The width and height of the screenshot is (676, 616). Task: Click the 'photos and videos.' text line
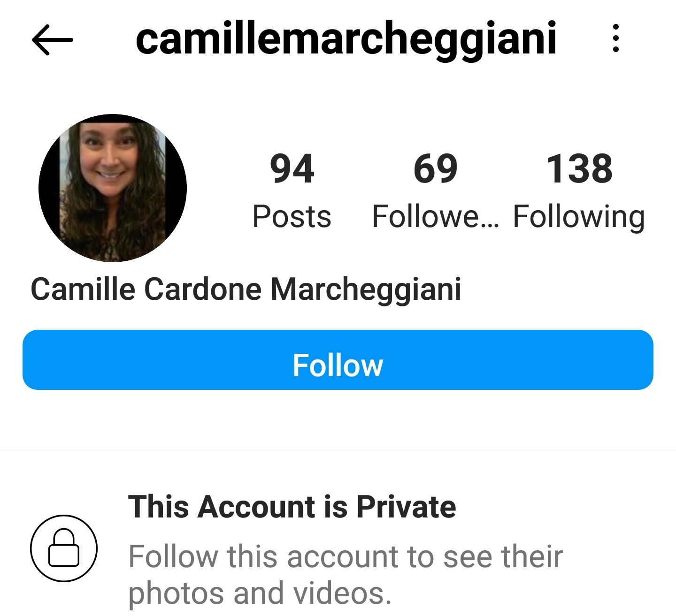(260, 594)
